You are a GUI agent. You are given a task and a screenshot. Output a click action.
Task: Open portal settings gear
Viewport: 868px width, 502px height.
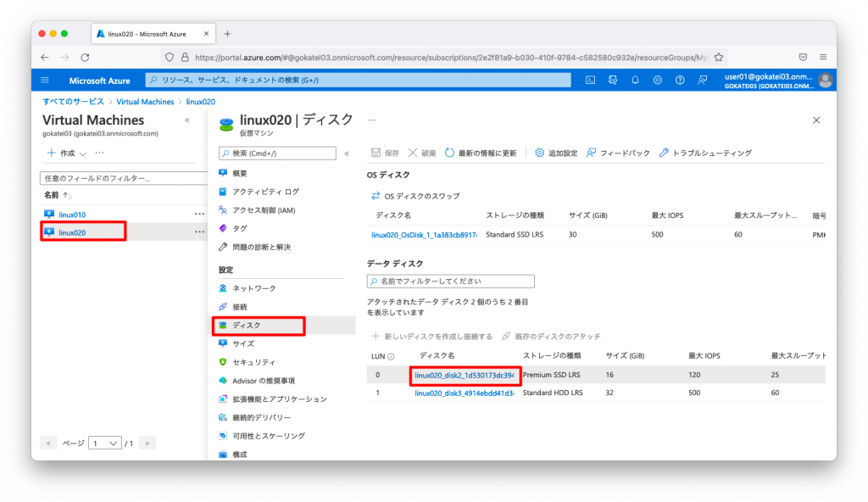[658, 81]
